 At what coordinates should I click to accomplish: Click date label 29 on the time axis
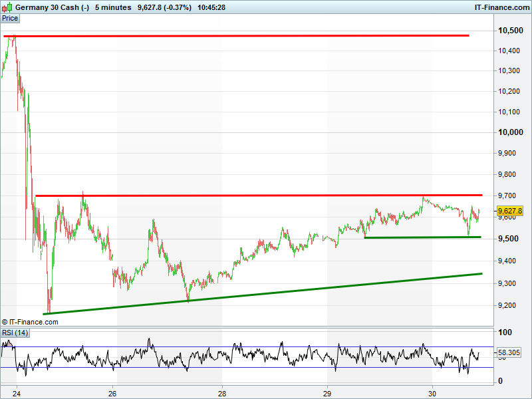[x=327, y=394]
